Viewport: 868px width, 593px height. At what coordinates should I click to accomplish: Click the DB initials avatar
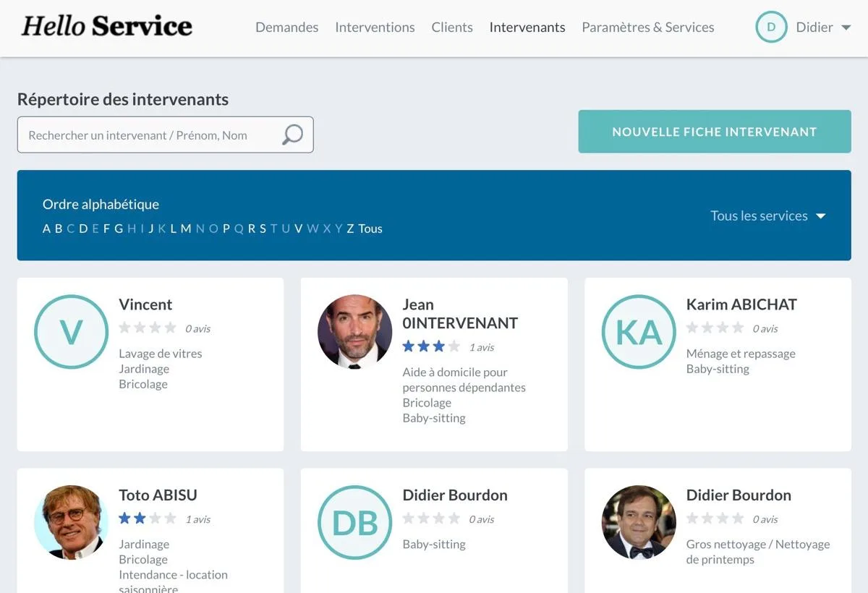point(355,522)
